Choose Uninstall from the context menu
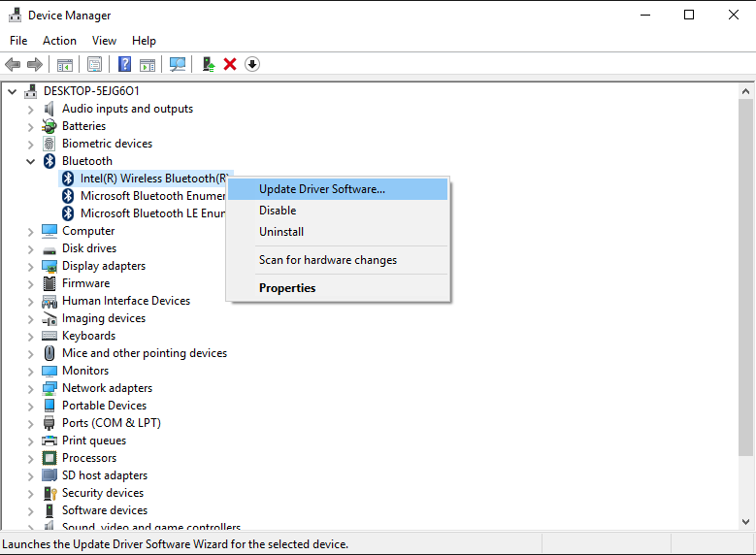The width and height of the screenshot is (756, 555). click(281, 232)
